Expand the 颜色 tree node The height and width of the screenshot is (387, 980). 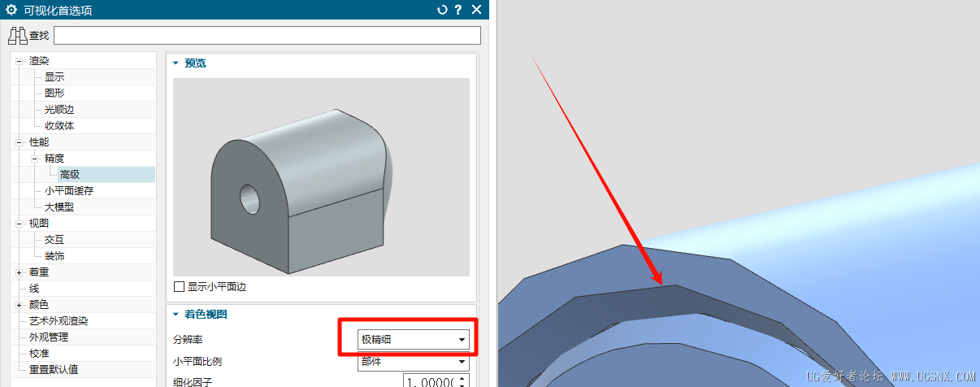tap(20, 304)
